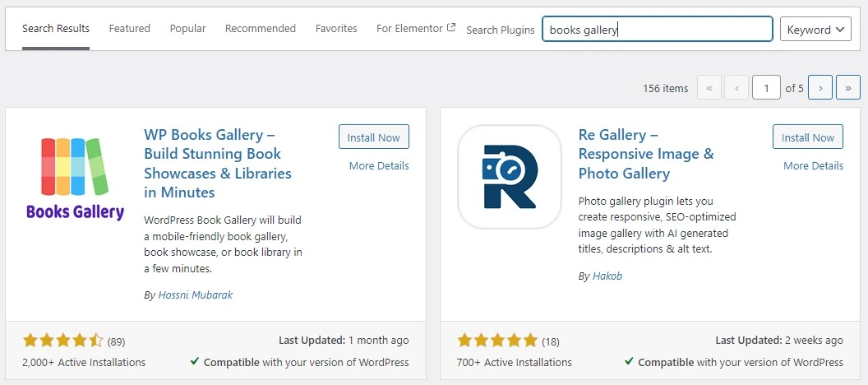The width and height of the screenshot is (868, 385).
Task: Switch to the Search Results tab
Action: coord(56,28)
